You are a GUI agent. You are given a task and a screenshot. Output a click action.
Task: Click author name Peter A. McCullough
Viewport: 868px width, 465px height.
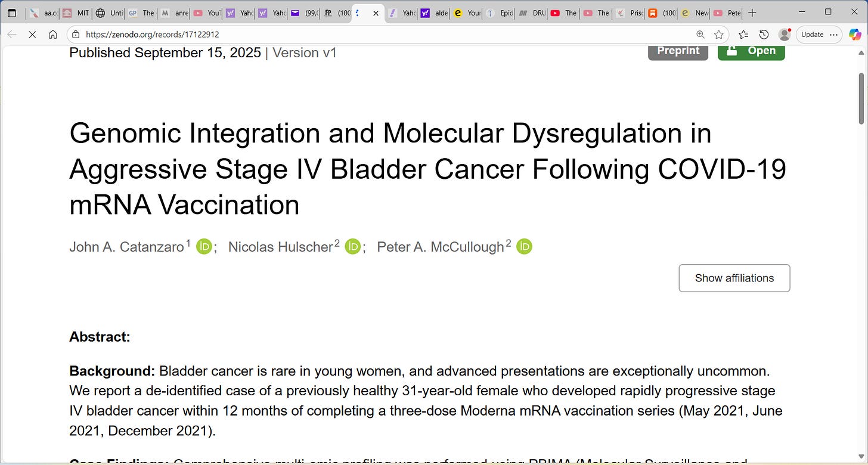point(441,247)
